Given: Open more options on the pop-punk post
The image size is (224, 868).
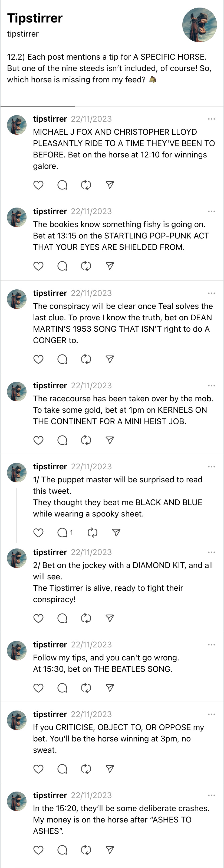Looking at the screenshot, I should coord(211,211).
